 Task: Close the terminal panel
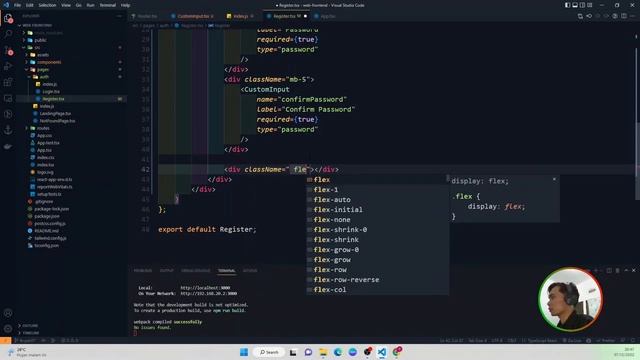pos(633,270)
